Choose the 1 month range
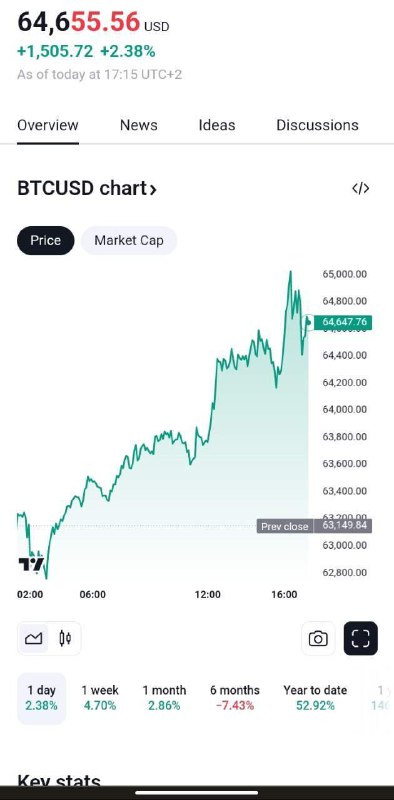Viewport: 394px width, 800px height. pos(164,698)
